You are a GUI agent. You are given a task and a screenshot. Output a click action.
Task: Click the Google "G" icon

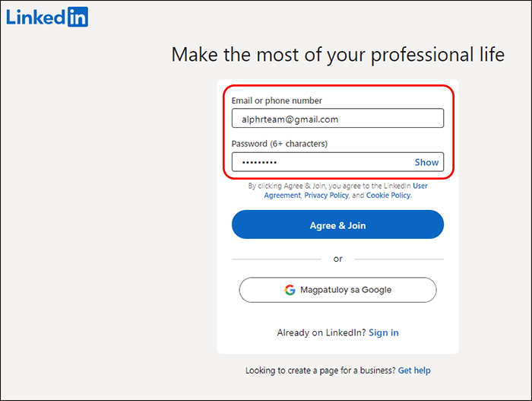tap(290, 290)
